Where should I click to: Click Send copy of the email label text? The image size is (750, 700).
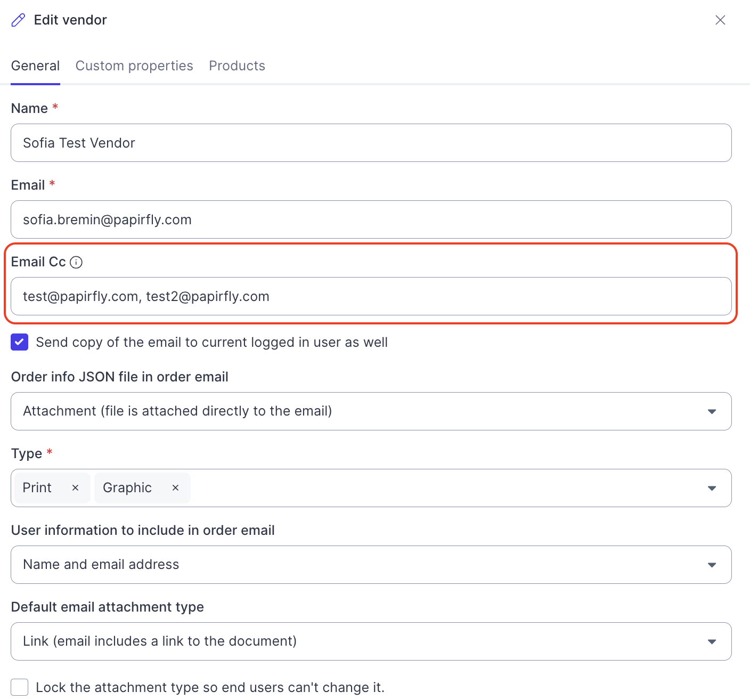click(212, 342)
